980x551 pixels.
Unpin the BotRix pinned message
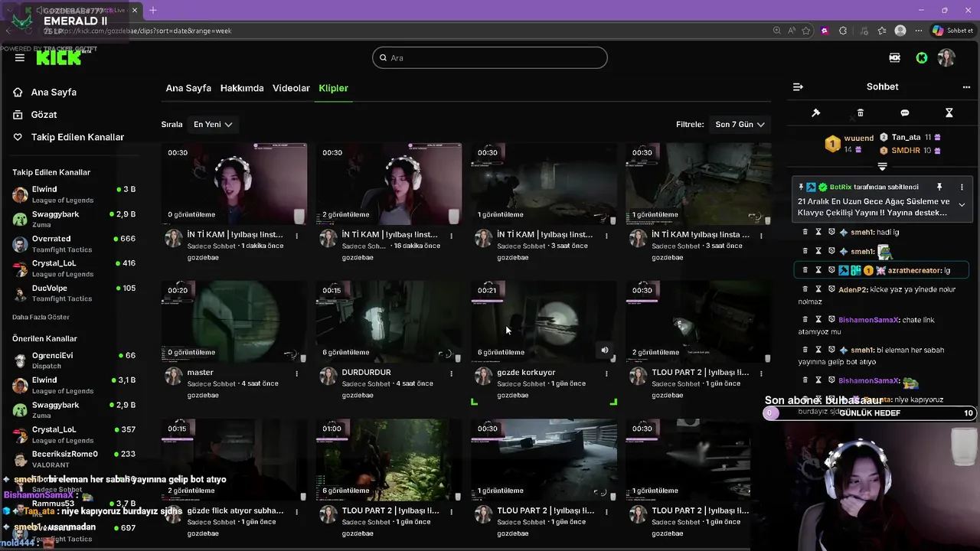click(x=939, y=187)
